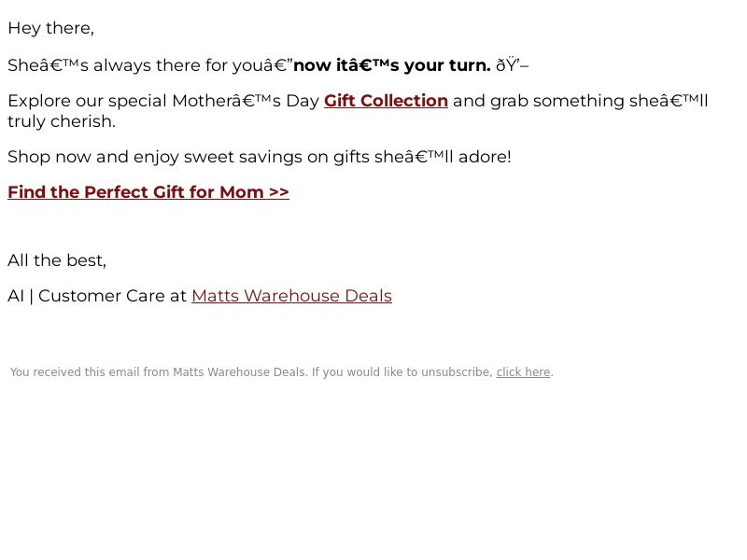Click the 'Hey there,' greeting text
Screen dimensions: 747x560
(x=51, y=28)
